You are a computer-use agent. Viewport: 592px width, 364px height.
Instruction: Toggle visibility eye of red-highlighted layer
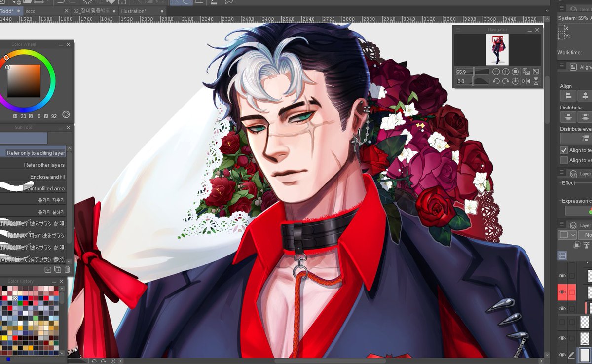click(562, 292)
